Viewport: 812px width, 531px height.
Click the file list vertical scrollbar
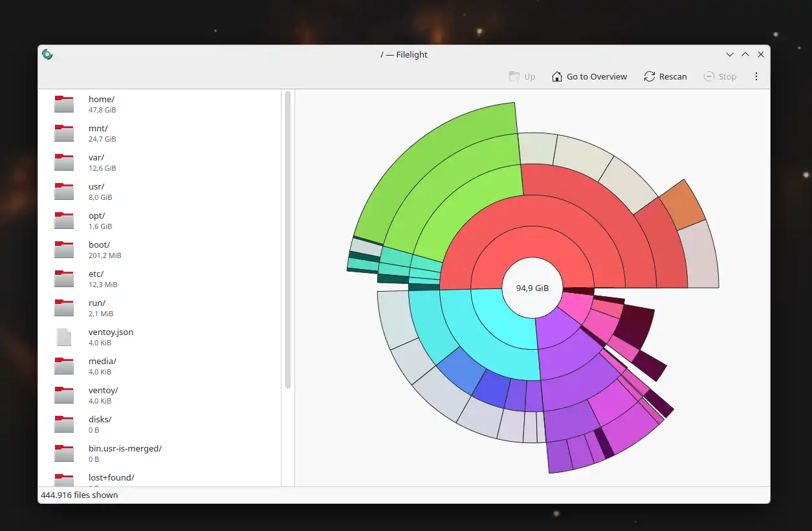click(288, 239)
